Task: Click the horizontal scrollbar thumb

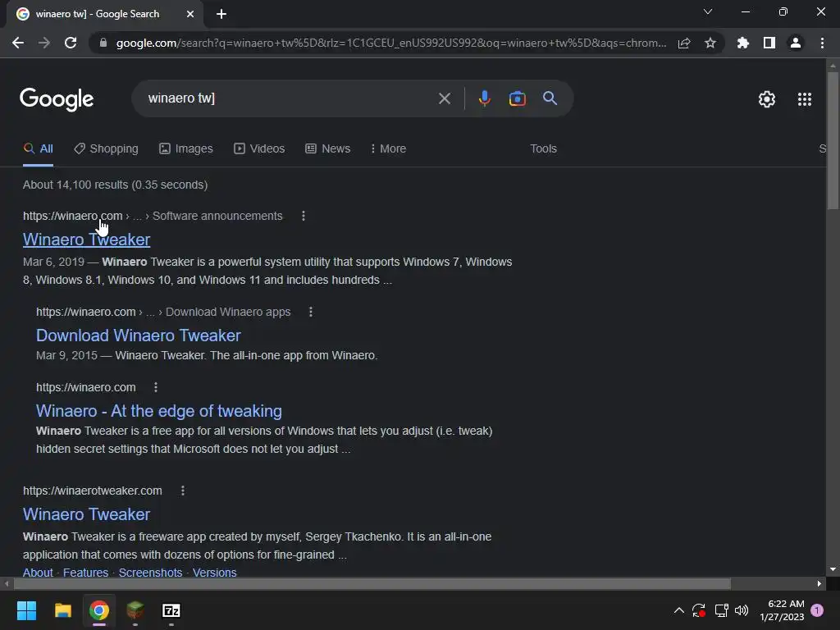Action: [x=372, y=583]
